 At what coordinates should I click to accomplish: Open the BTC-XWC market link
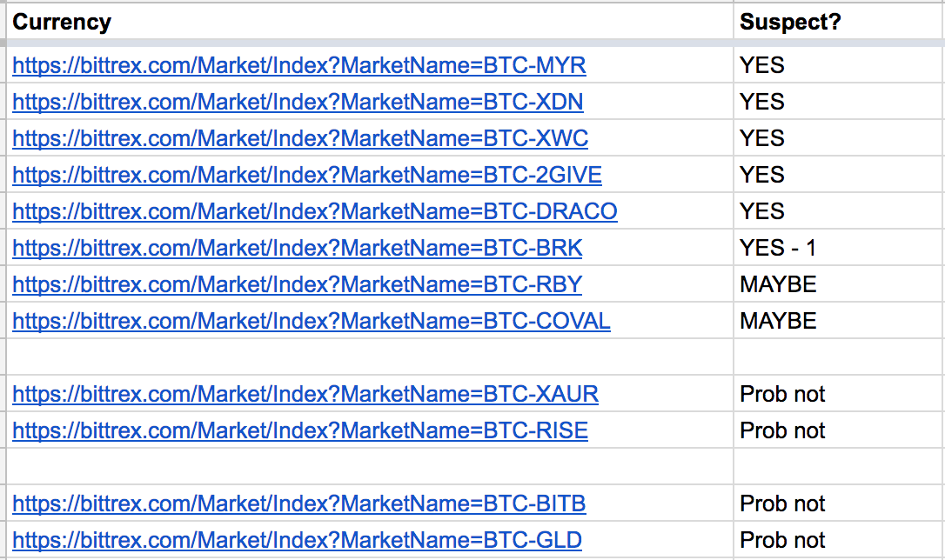300,138
